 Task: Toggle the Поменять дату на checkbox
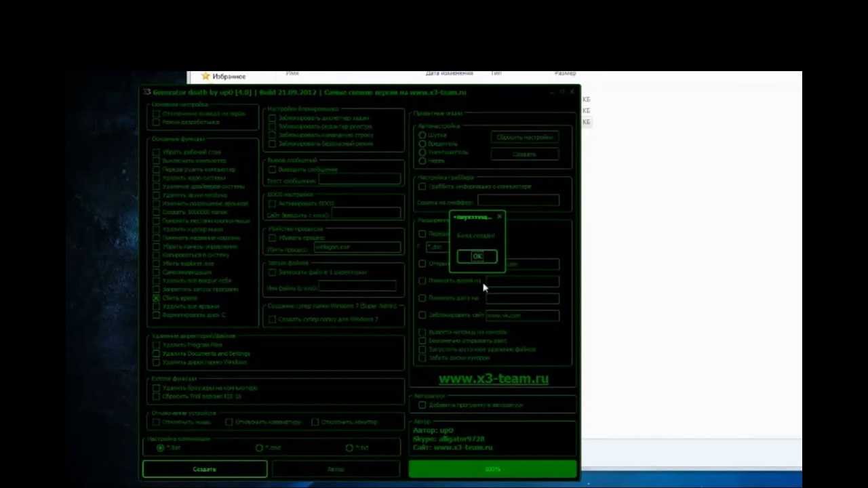pyautogui.click(x=422, y=298)
